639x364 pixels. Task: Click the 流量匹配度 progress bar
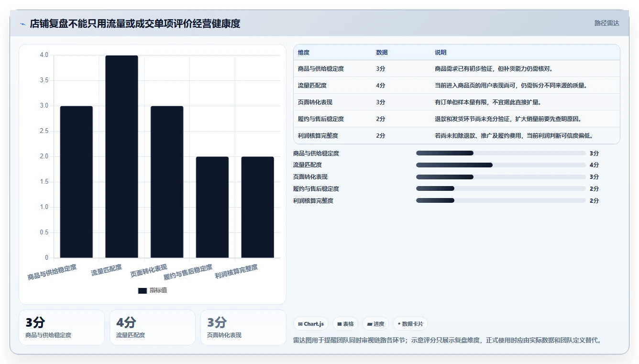[x=501, y=165]
